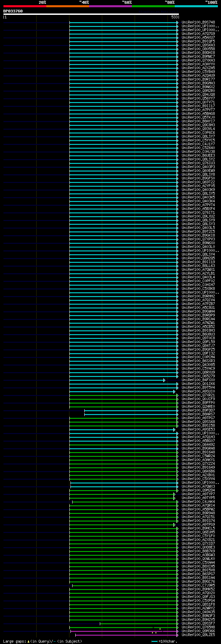
Task: Click the cyan alignment bar of UniRef100_B9S748
Action: coord(124,22)
